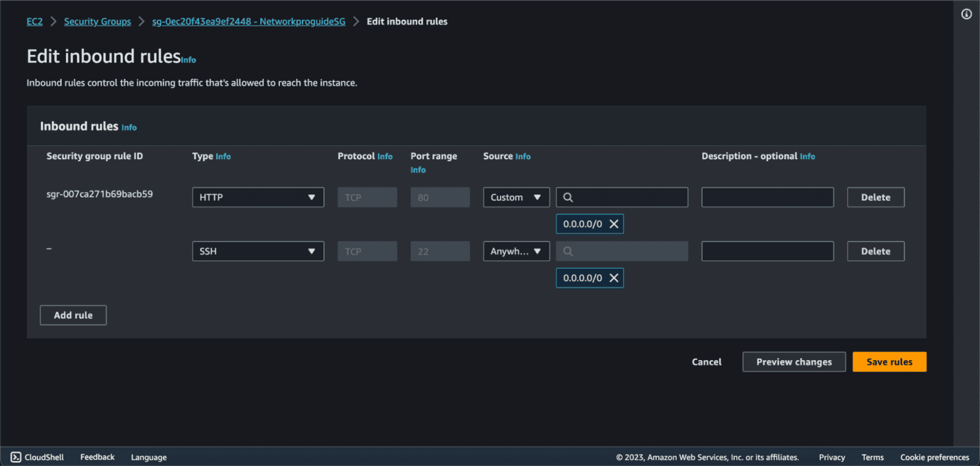
Task: Remove the 0.0.0.0/0 chip on SSH rule
Action: click(x=614, y=278)
